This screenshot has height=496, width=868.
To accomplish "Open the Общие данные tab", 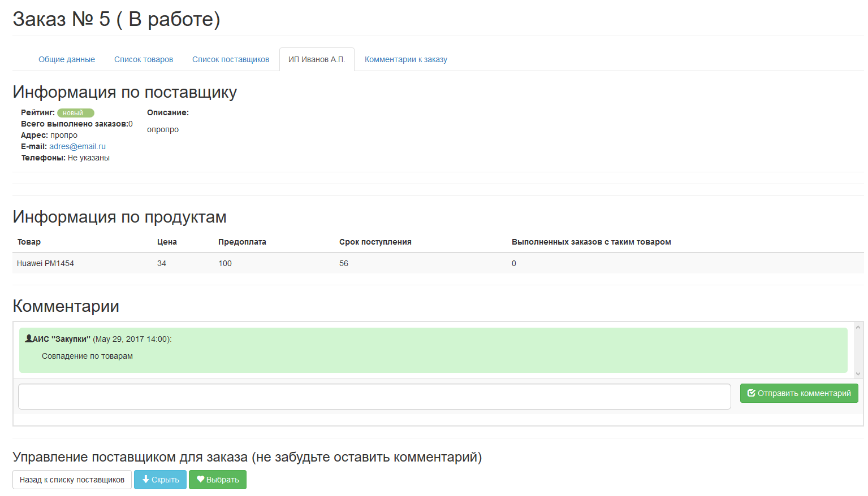I will pos(67,59).
